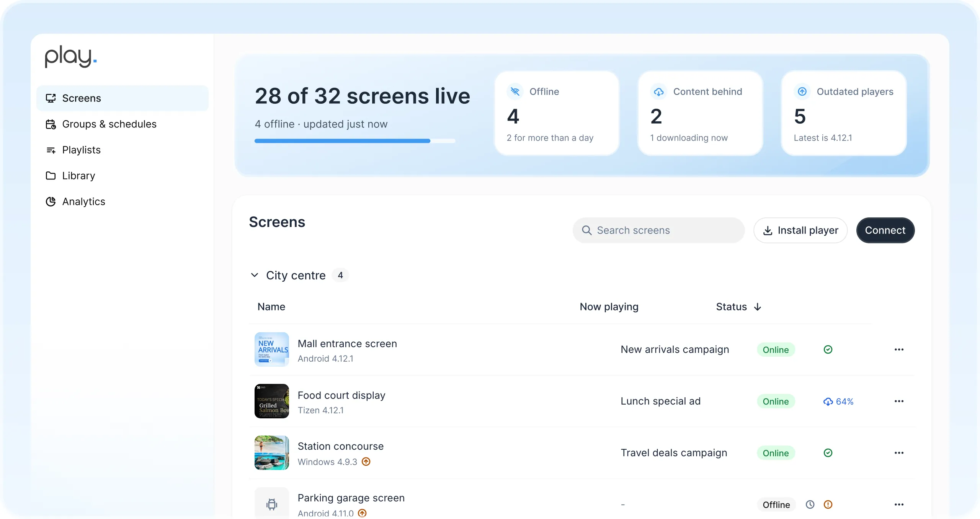Viewport: 980px width, 519px height.
Task: Click the screens live progress bar
Action: [355, 141]
